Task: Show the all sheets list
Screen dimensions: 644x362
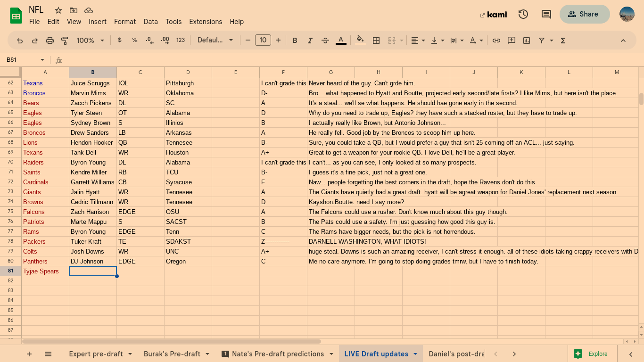Action: pyautogui.click(x=48, y=354)
